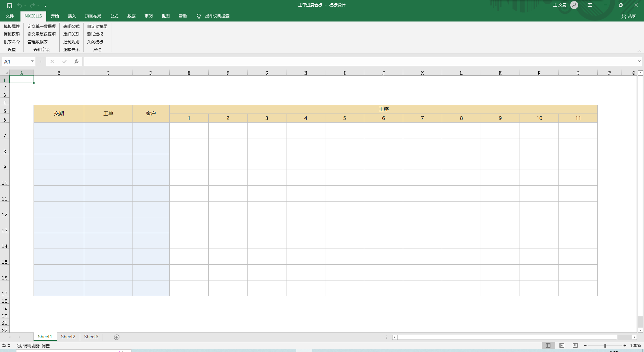Click the 操作说明搜索 search box
The width and height of the screenshot is (644, 352).
click(217, 16)
